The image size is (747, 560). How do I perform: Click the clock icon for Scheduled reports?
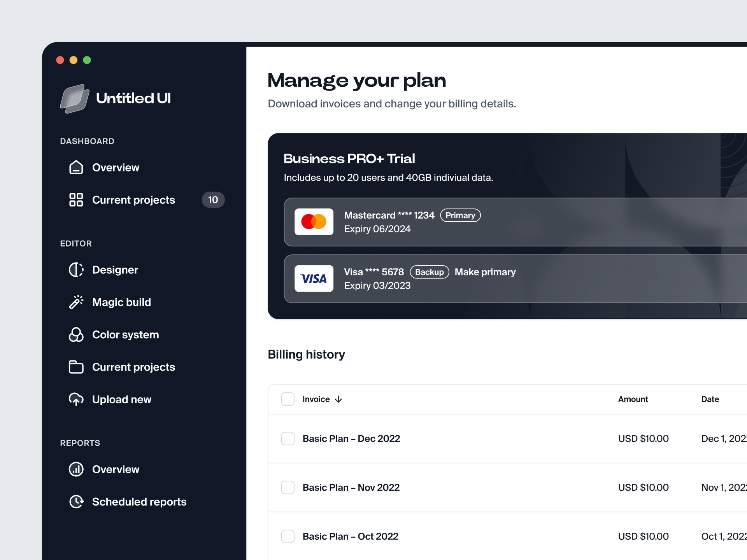coord(76,502)
